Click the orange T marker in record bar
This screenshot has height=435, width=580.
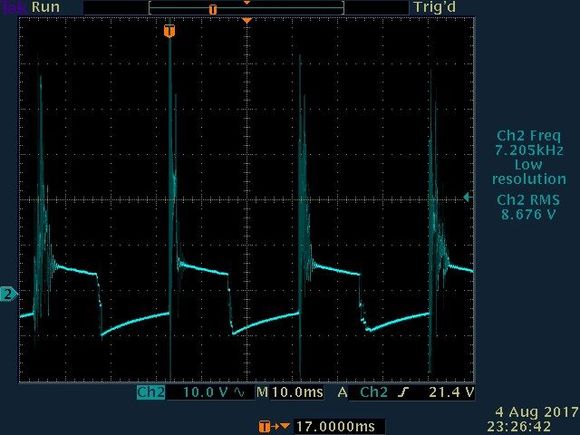coord(213,10)
